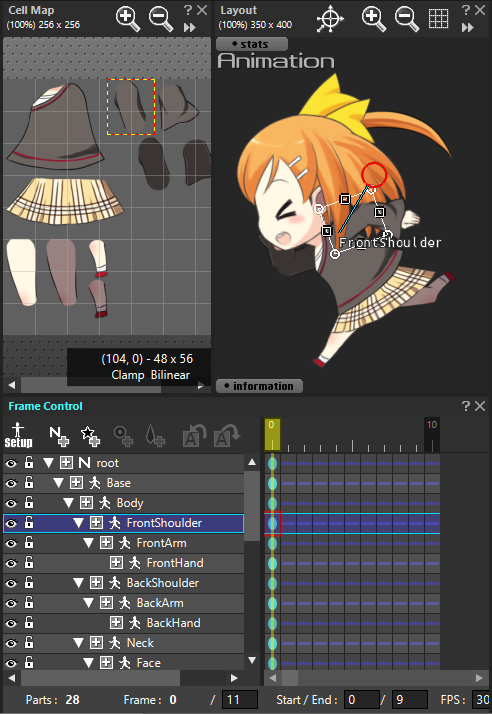
Task: Toggle the lock on BackShoulder
Action: 29,583
